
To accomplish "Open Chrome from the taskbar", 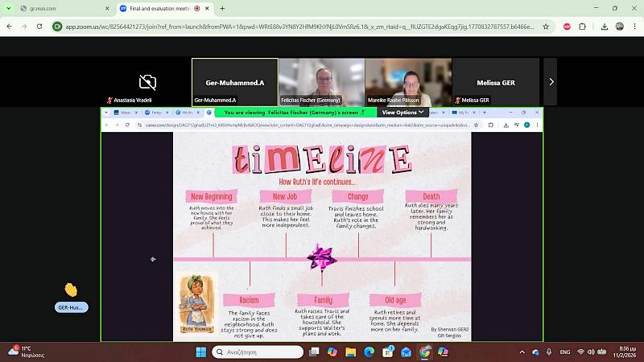I will 425,352.
